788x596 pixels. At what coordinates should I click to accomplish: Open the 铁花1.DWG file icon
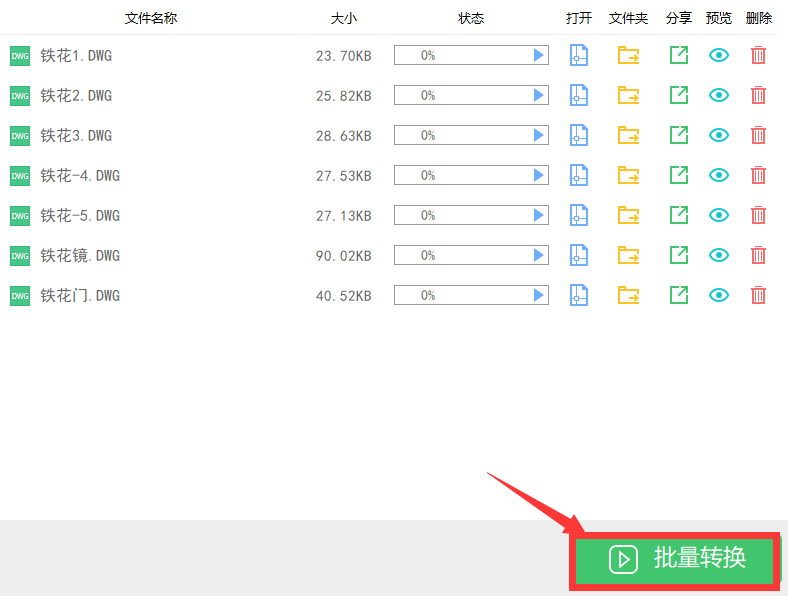(578, 55)
